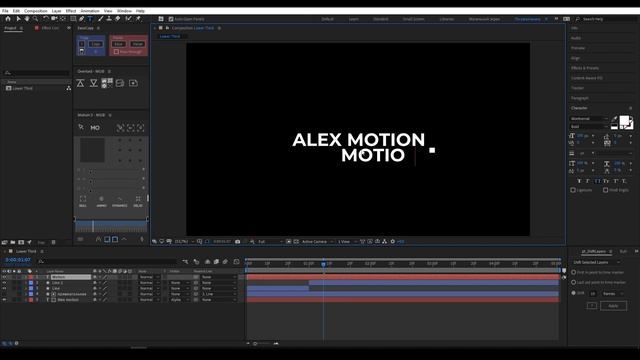
Task: Hide the Line 2 layer with its eye toggle
Action: coord(4,283)
